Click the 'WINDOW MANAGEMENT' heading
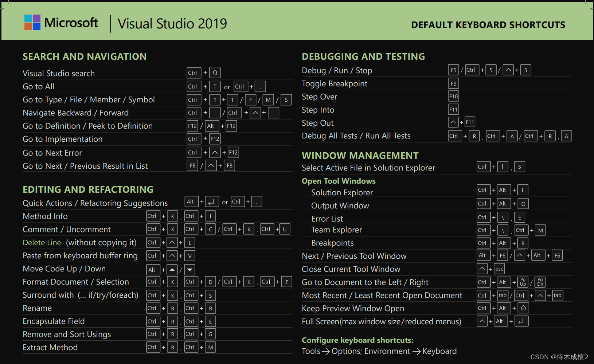The height and width of the screenshot is (364, 594). pos(360,156)
